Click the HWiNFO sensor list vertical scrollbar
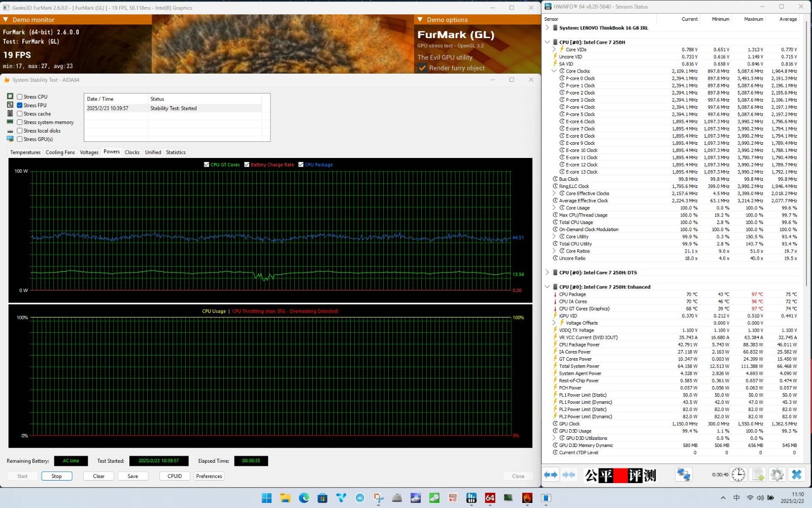The height and width of the screenshot is (508, 812). (x=807, y=152)
